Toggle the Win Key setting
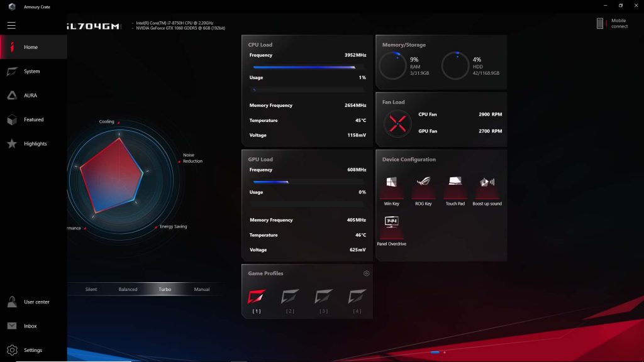The width and height of the screenshot is (644, 362). 391,190
